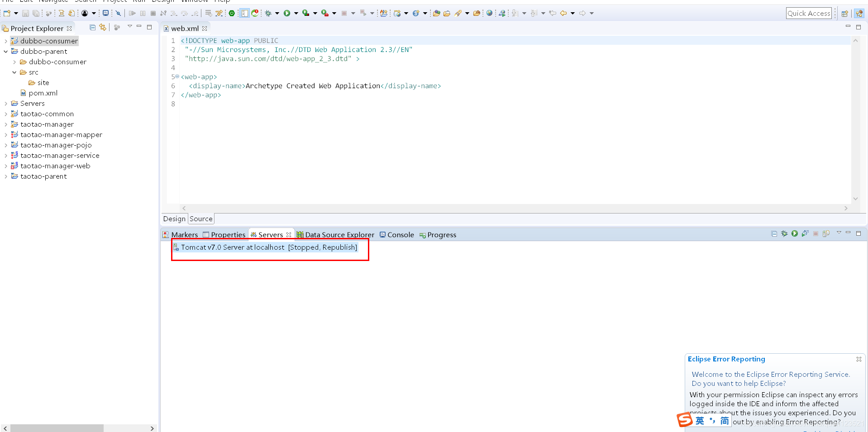
Task: Switch to the Design editor tab
Action: pos(174,218)
